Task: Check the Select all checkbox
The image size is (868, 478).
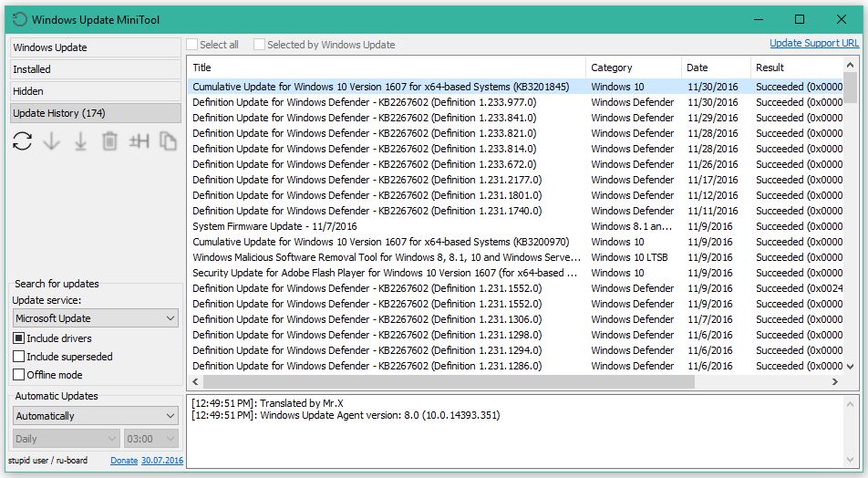Action: [x=192, y=45]
